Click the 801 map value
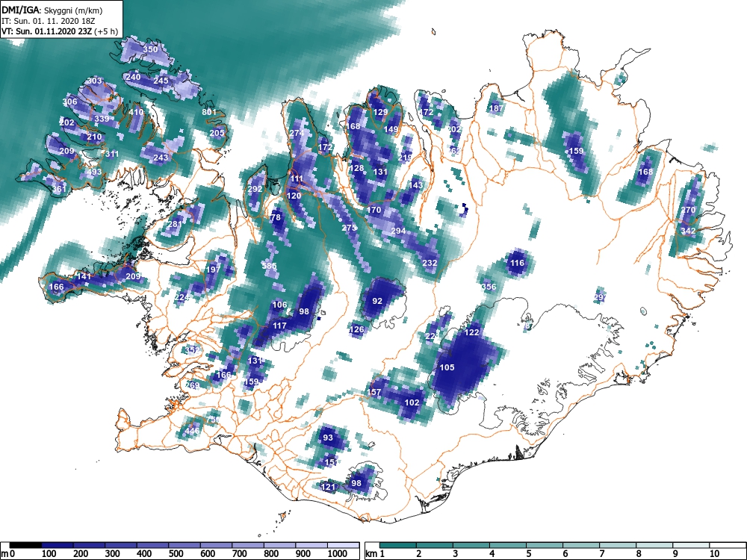The width and height of the screenshot is (747, 560). point(209,113)
